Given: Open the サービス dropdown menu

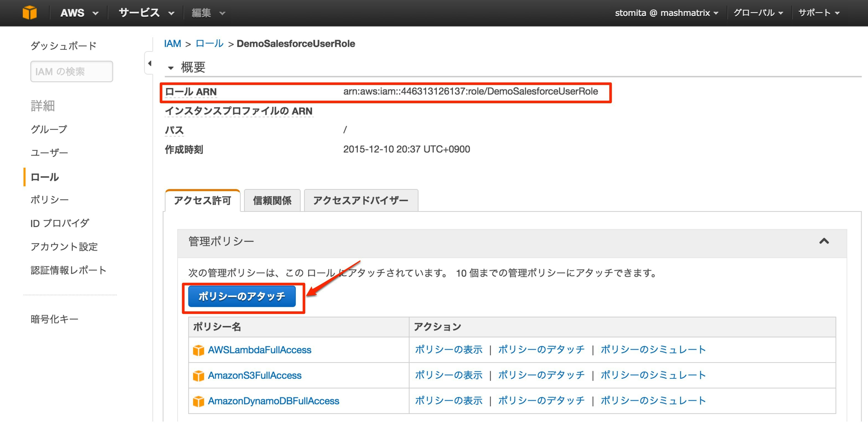Looking at the screenshot, I should [x=147, y=13].
